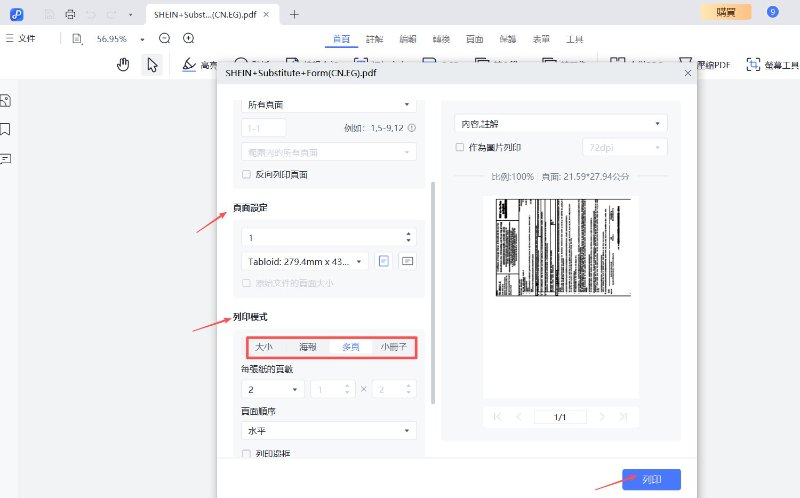This screenshot has width=800, height=498.
Task: Open the 72dpi resolution dropdown
Action: [x=624, y=147]
